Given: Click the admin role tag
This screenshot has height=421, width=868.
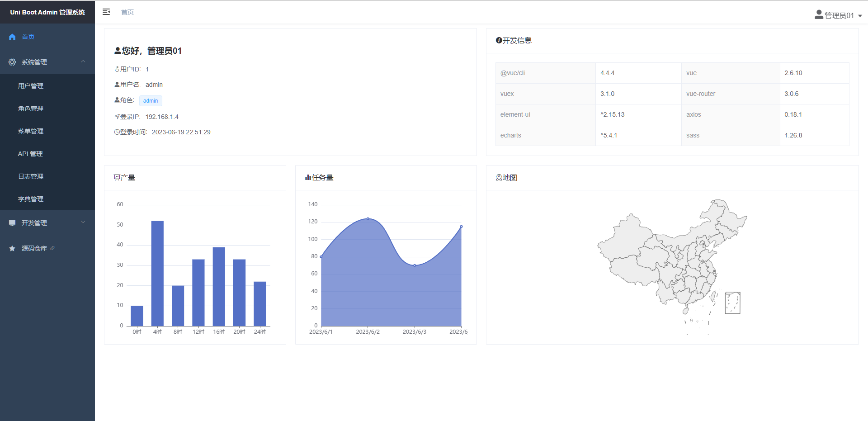Looking at the screenshot, I should pos(151,101).
